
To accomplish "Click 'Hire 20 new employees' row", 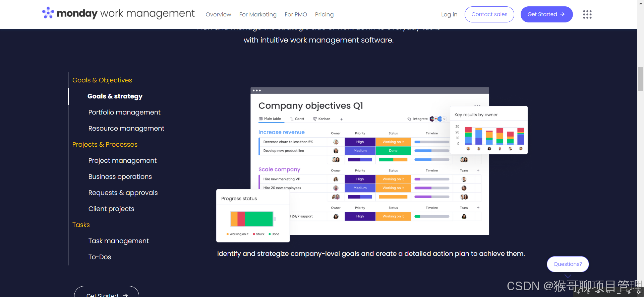I will point(282,188).
